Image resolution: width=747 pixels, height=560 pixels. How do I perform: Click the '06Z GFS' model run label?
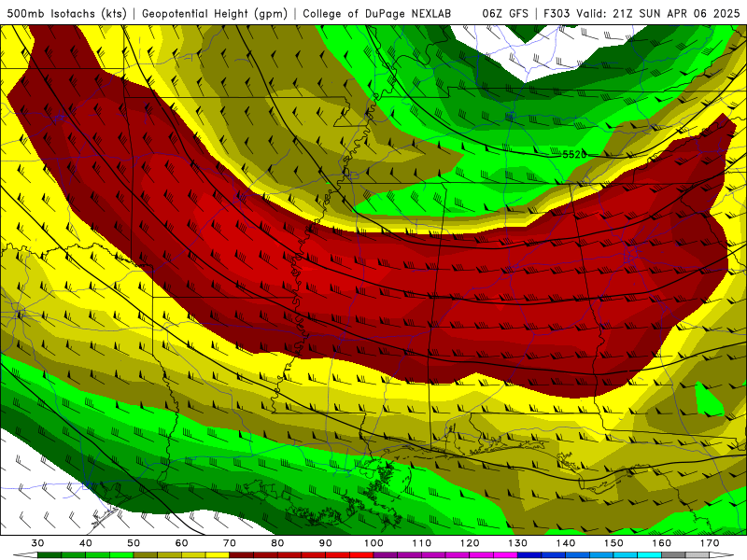coord(505,14)
